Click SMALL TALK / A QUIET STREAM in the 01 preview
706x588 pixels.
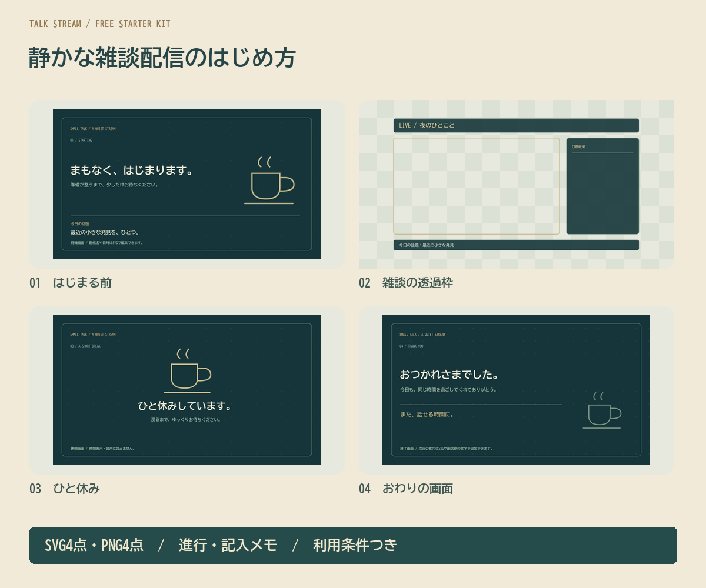tap(93, 129)
